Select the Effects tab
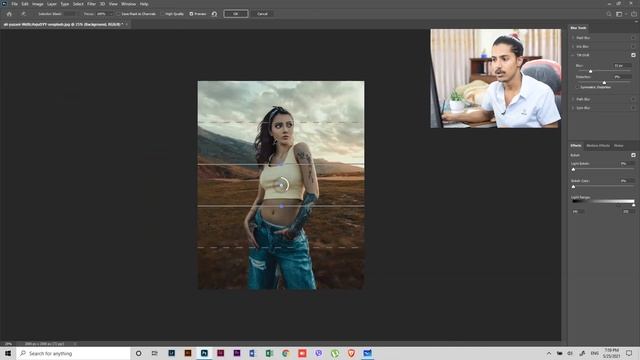 [576, 146]
